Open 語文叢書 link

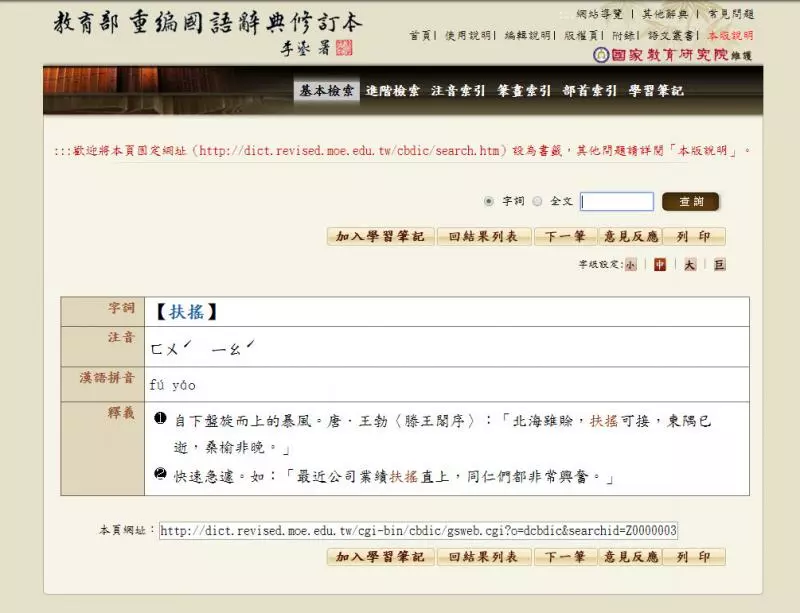tap(671, 35)
